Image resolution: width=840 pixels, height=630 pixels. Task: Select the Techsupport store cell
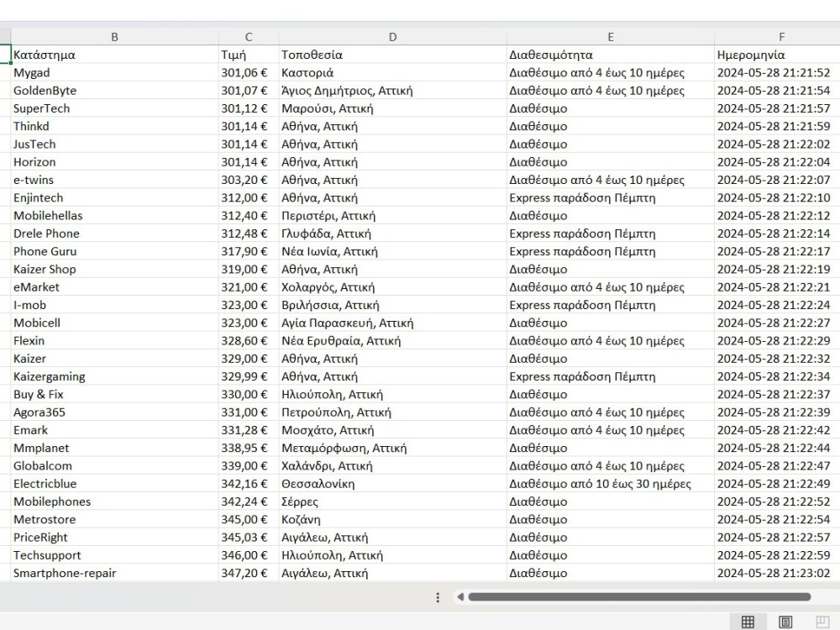pyautogui.click(x=114, y=555)
